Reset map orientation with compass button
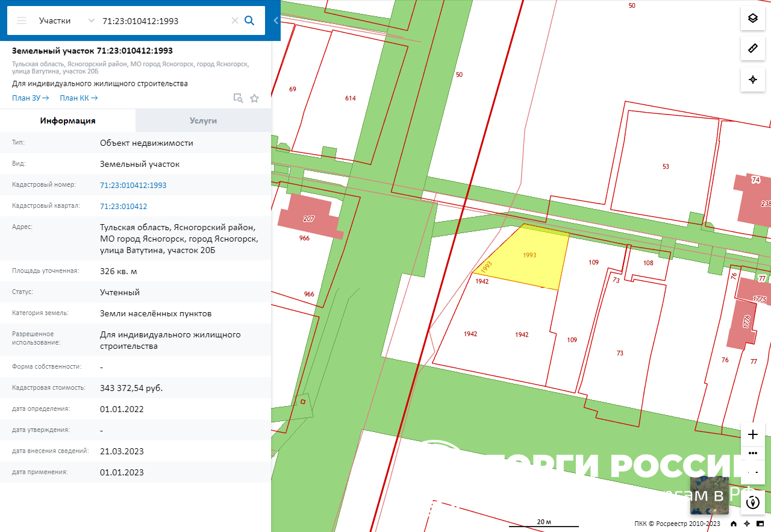Screen dimensions: 771x532 (x=752, y=502)
